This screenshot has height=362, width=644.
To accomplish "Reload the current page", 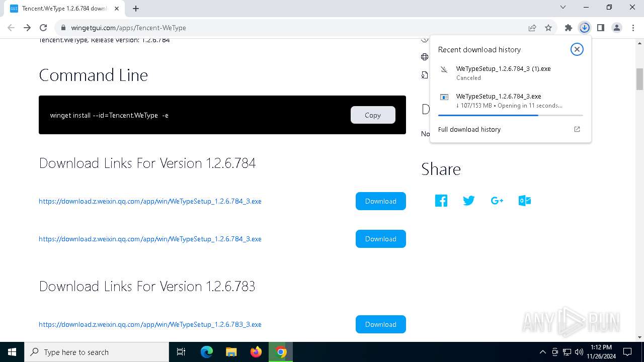I will (43, 28).
